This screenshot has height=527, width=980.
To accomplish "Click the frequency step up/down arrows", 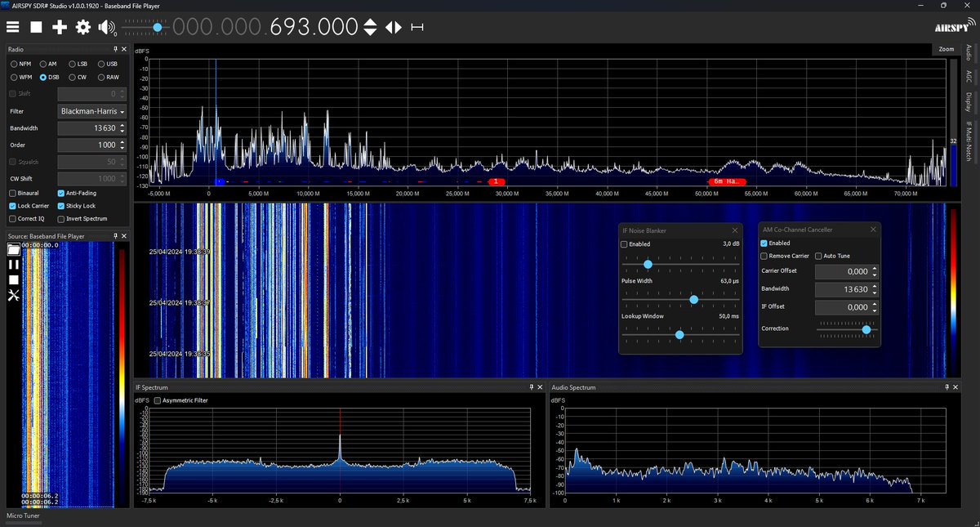I will coord(370,27).
